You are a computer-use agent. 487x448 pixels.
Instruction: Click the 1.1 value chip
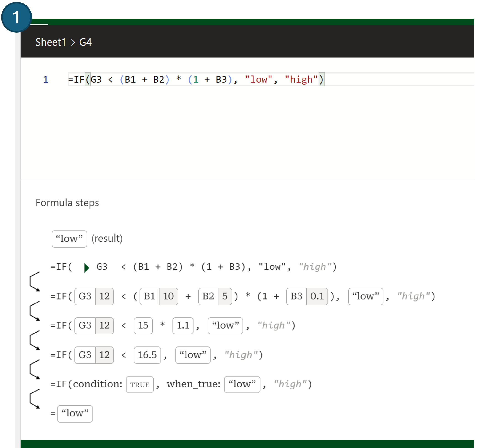click(x=183, y=326)
